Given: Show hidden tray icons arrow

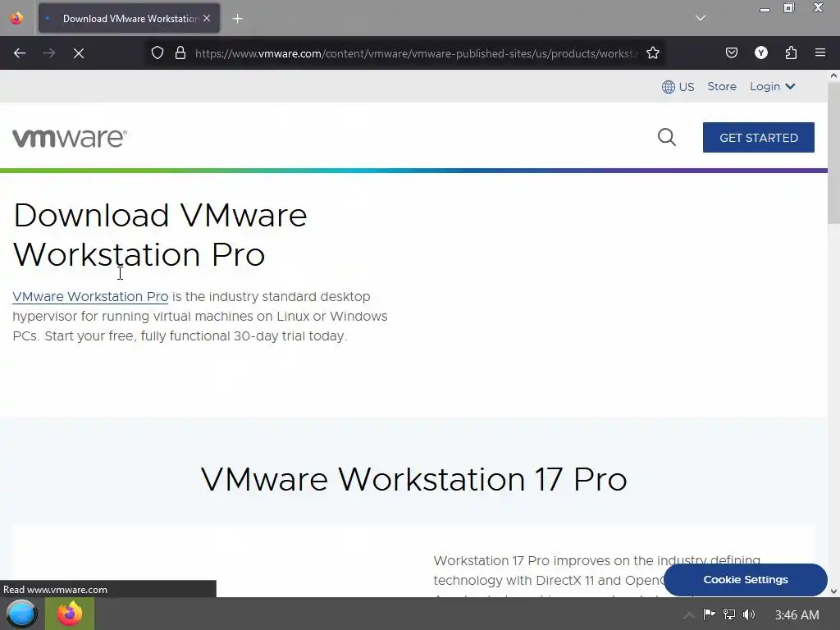Looking at the screenshot, I should [689, 615].
